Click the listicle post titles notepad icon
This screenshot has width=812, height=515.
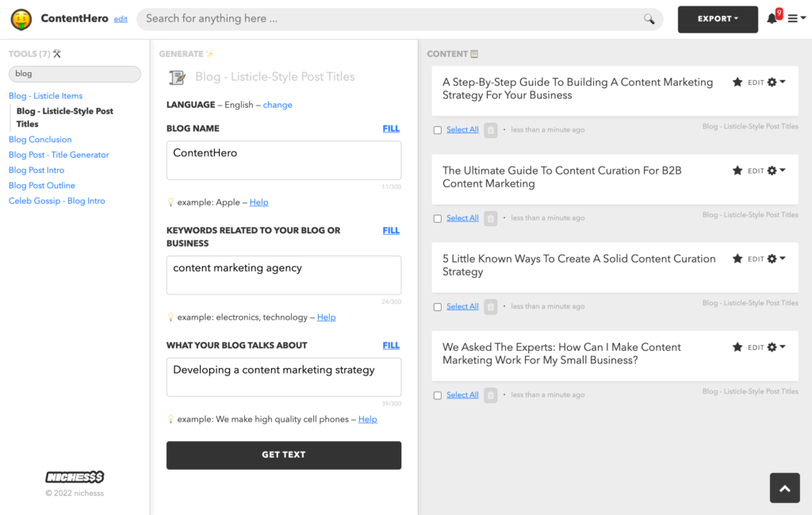(x=177, y=77)
